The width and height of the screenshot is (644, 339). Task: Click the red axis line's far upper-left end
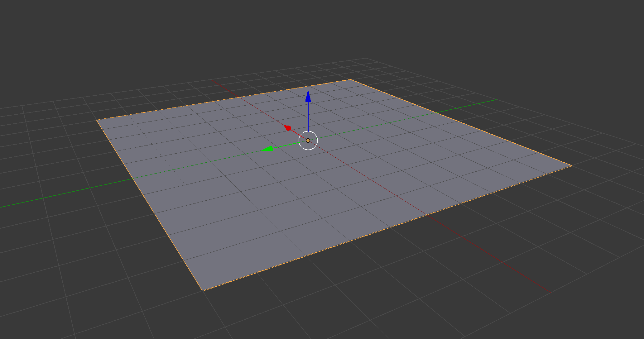[x=212, y=80]
